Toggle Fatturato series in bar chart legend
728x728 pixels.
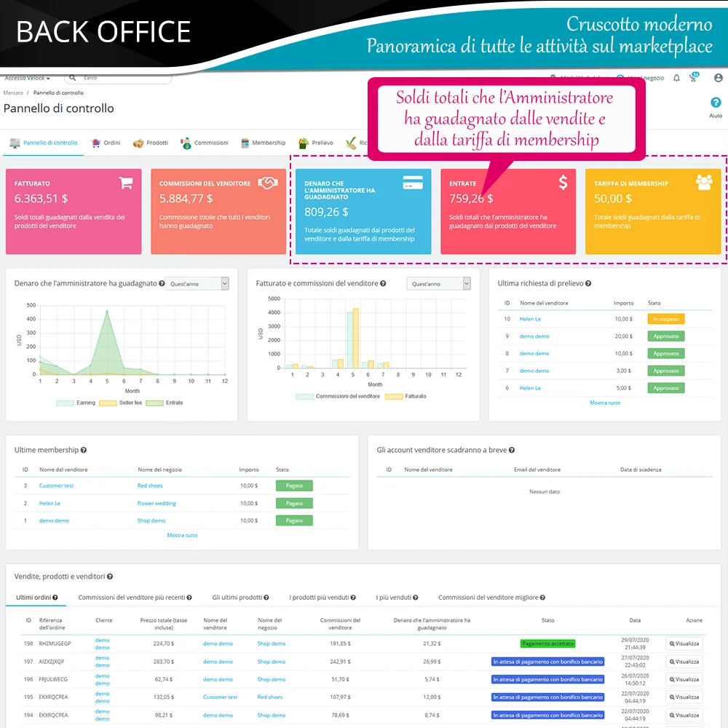point(405,396)
